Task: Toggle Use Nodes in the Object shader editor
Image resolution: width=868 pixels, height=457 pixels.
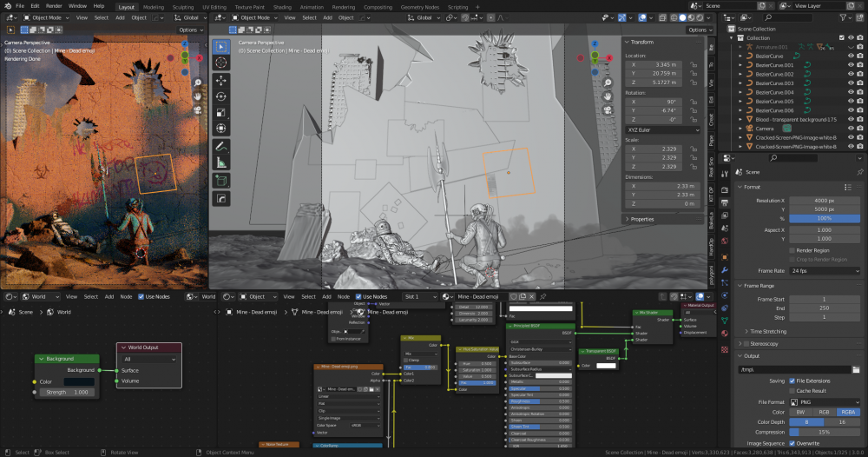Action: click(x=358, y=297)
